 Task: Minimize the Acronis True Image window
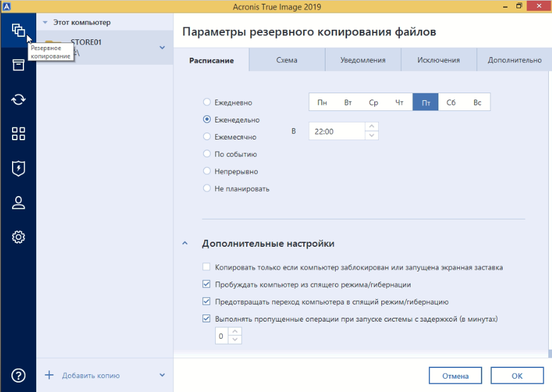pos(505,6)
